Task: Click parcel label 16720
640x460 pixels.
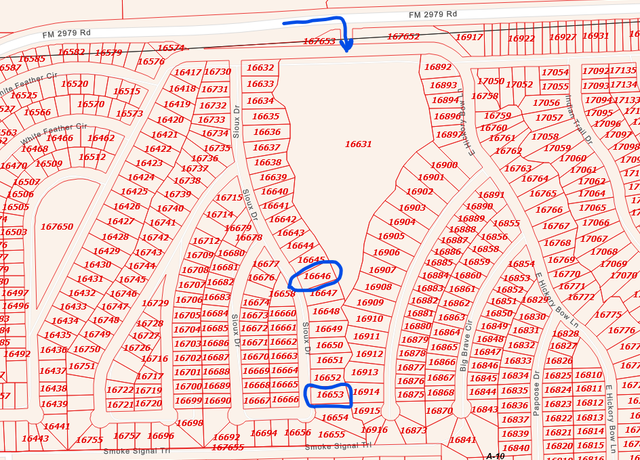Action: [x=149, y=404]
